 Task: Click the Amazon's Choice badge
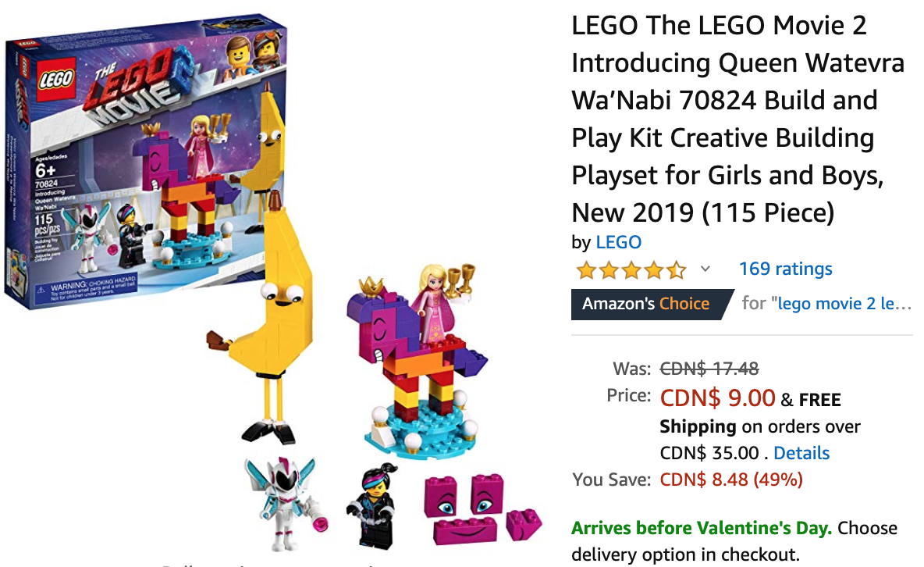pyautogui.click(x=652, y=304)
